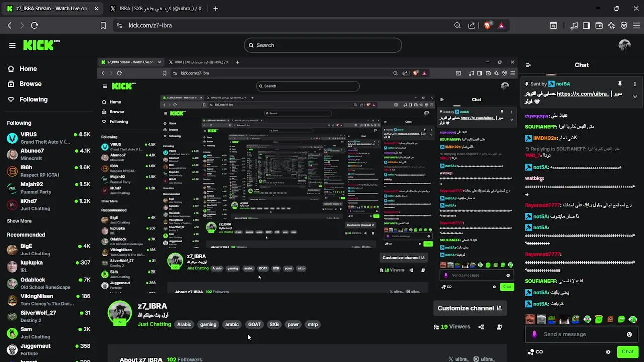Open chat settings gear icon
Screen dimensions: 644x362
coord(608,352)
